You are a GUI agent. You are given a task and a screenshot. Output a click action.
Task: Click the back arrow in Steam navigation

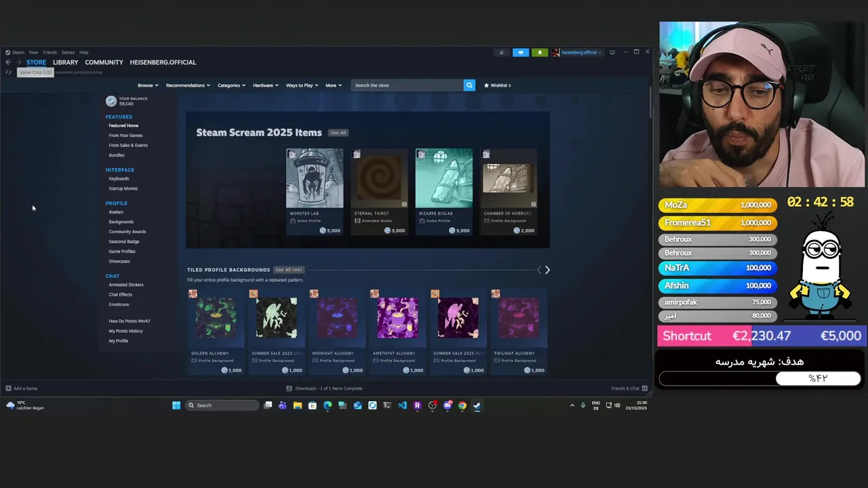click(8, 62)
